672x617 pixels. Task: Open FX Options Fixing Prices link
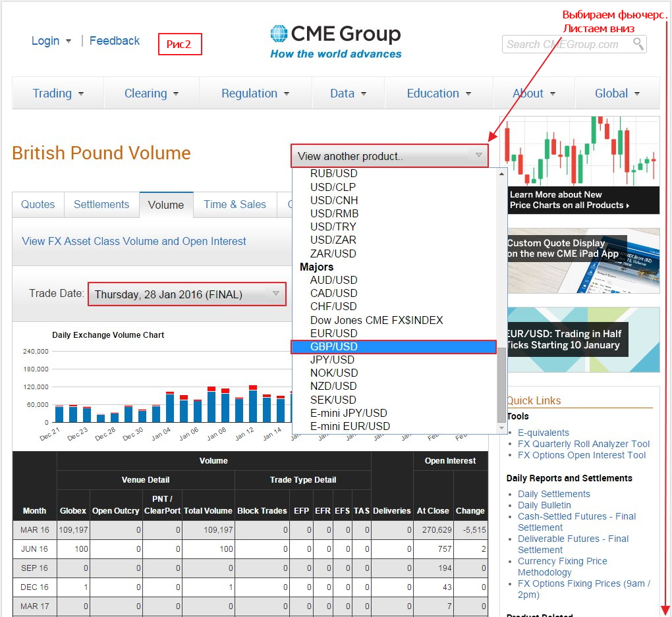584,589
